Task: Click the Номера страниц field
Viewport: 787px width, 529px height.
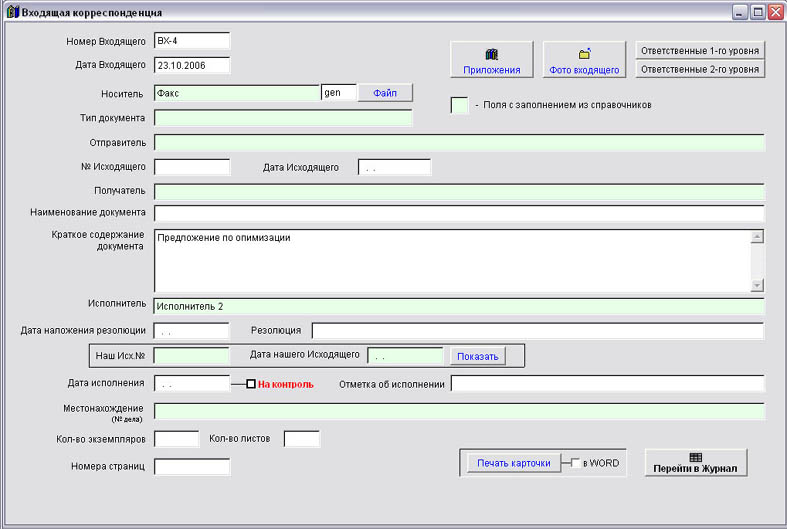Action: (x=192, y=467)
